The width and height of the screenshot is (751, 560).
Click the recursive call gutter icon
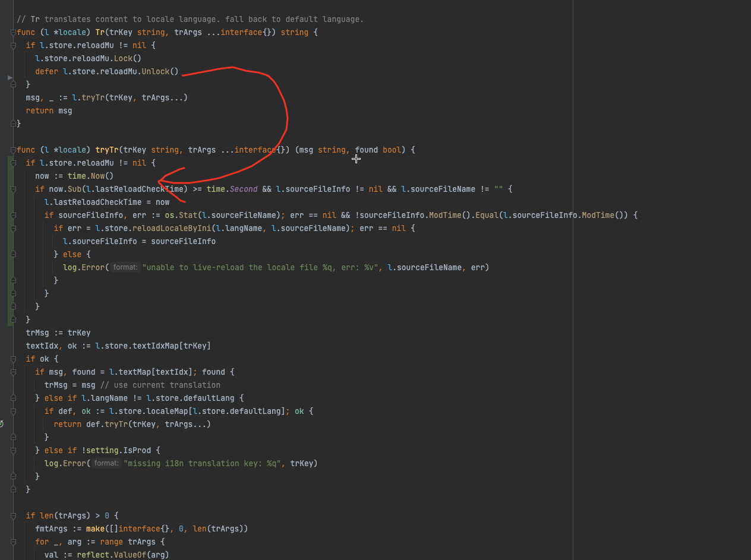2,424
